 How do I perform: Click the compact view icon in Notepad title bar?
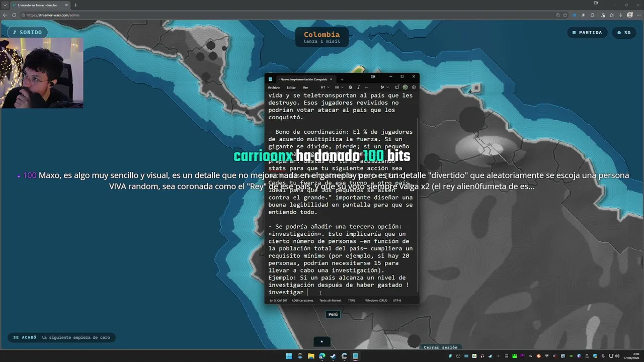click(373, 77)
